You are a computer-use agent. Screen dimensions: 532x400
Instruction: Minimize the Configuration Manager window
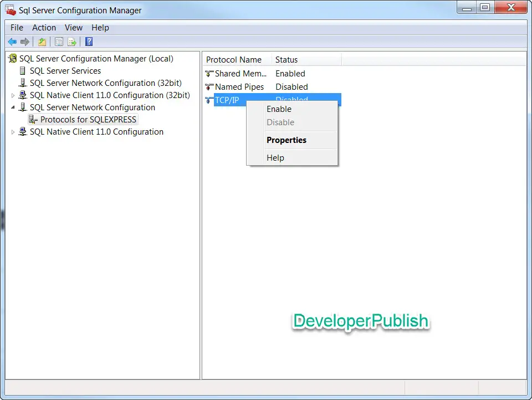467,7
